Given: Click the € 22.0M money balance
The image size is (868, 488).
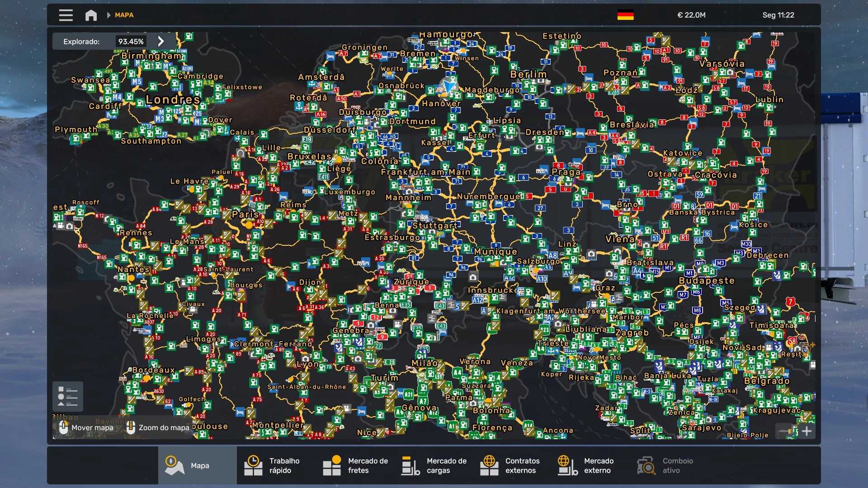Looking at the screenshot, I should 691,15.
